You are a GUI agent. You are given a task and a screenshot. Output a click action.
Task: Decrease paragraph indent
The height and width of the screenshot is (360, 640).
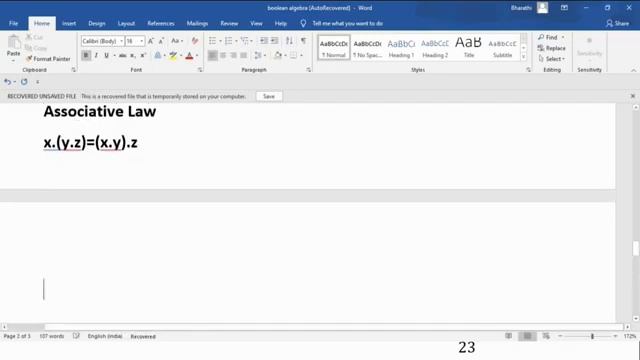click(x=264, y=40)
